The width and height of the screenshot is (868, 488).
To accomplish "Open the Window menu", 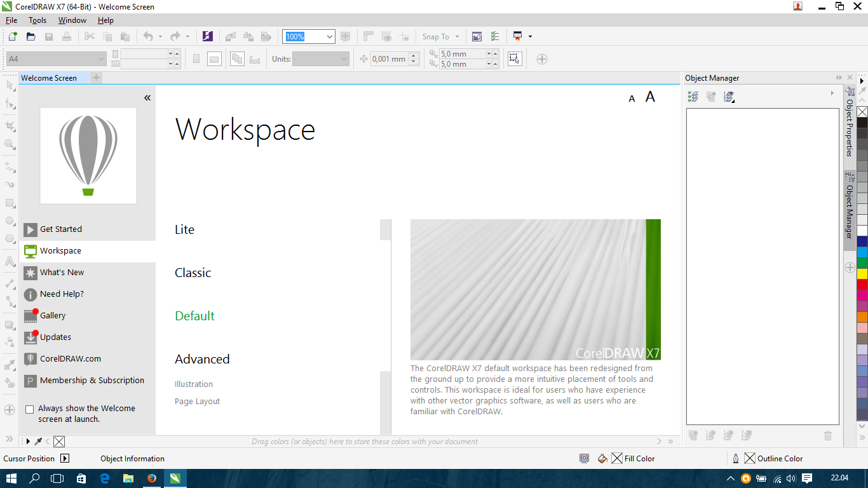I will pyautogui.click(x=72, y=20).
